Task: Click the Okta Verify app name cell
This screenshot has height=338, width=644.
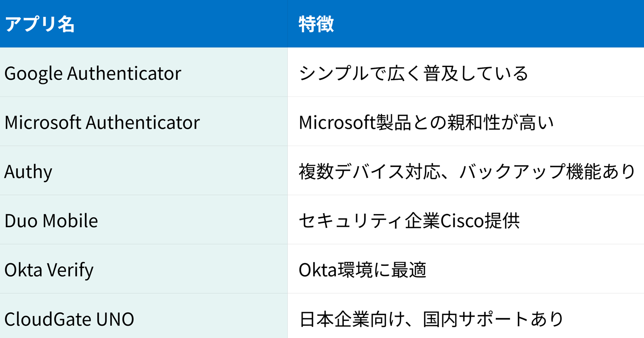Action: pos(49,270)
